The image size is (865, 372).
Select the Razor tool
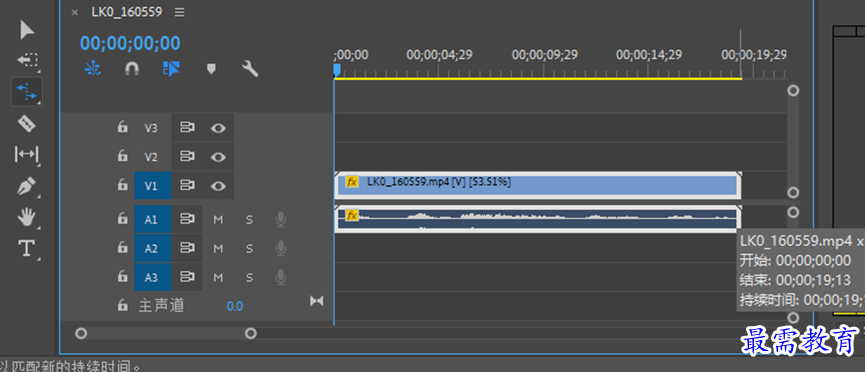pyautogui.click(x=26, y=123)
